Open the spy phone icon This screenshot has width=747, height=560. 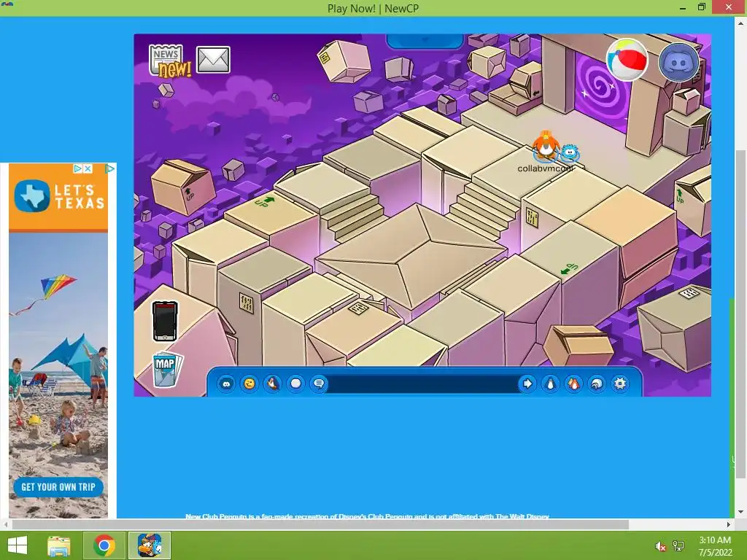(x=165, y=322)
